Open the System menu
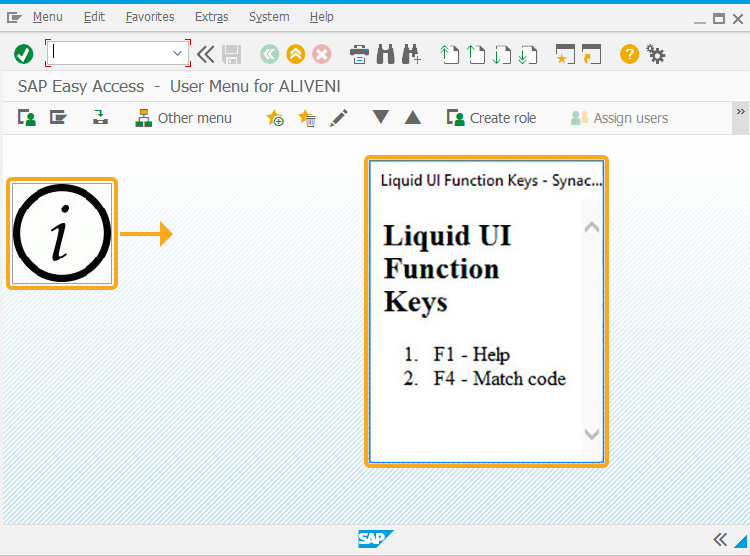This screenshot has width=750, height=556. click(x=269, y=17)
